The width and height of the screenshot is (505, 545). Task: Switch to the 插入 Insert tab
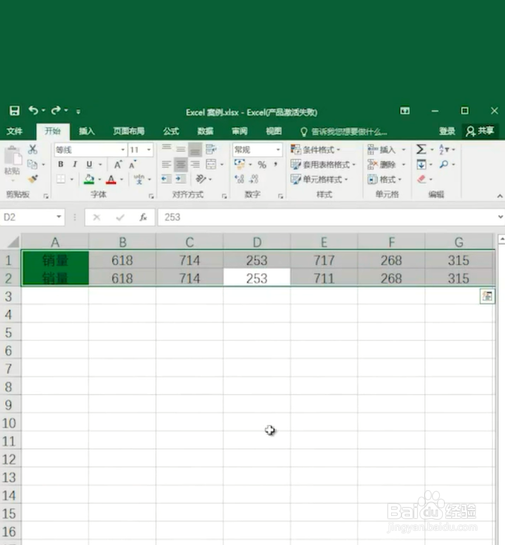tap(87, 131)
